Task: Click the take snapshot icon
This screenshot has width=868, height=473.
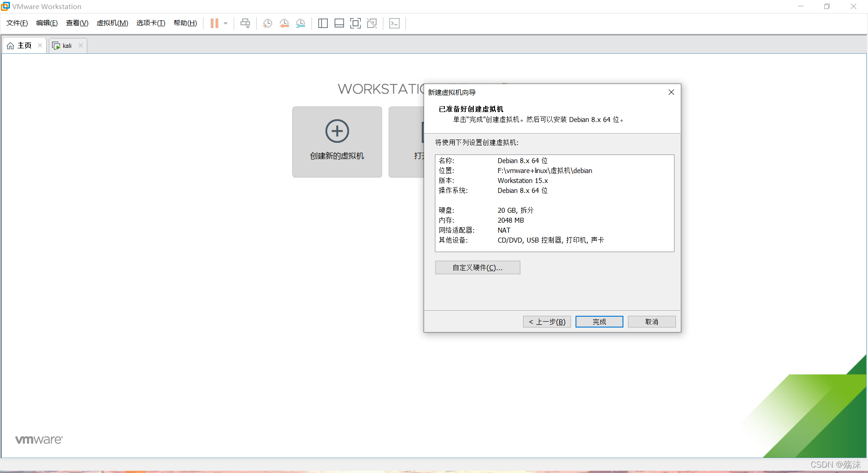Action: pyautogui.click(x=268, y=23)
